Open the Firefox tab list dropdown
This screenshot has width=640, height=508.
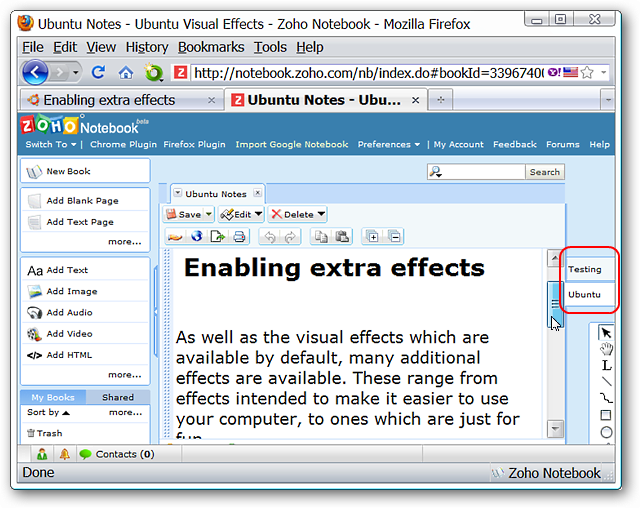pos(608,100)
